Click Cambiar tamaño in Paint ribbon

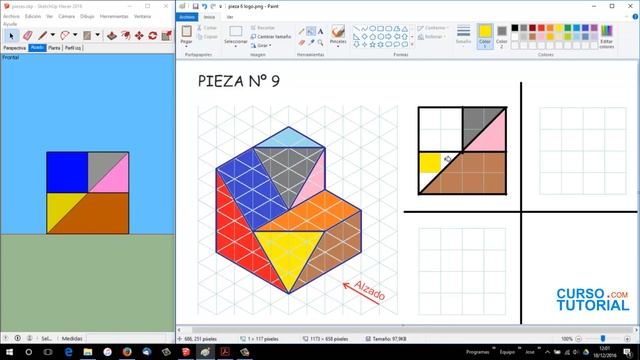[x=271, y=37]
